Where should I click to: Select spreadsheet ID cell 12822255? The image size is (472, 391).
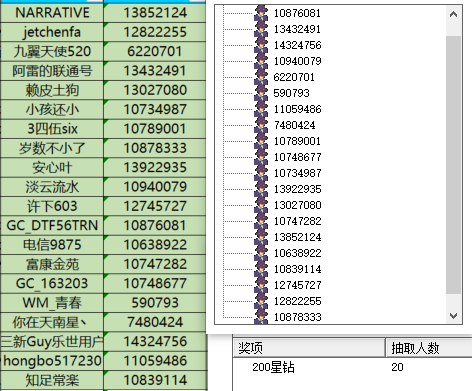[155, 32]
